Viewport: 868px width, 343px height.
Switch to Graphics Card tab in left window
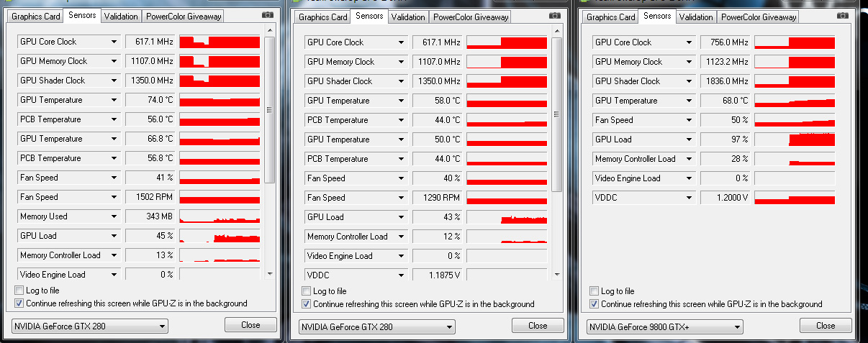tap(36, 16)
